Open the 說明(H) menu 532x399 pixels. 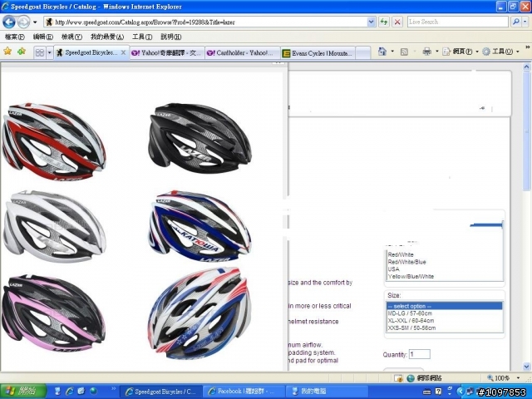pos(170,37)
